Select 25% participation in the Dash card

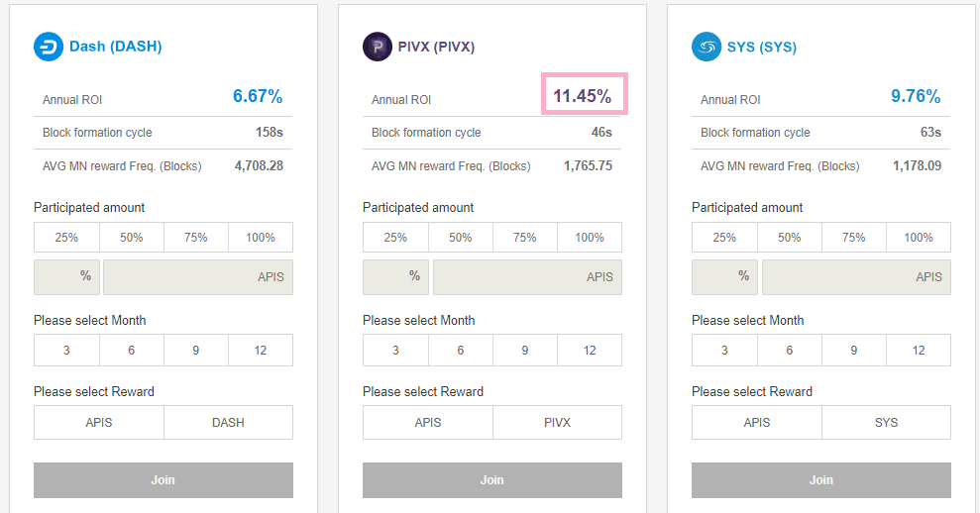click(66, 238)
